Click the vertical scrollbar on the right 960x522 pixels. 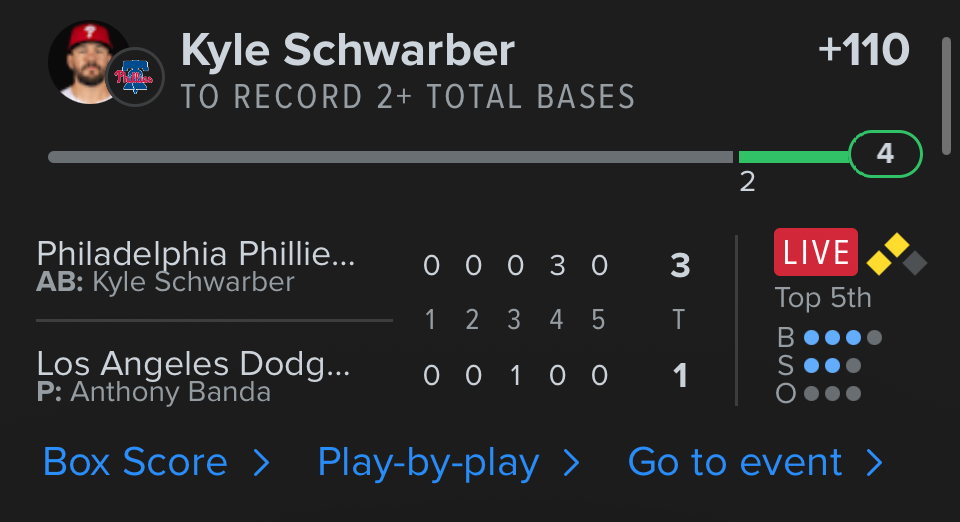pos(946,90)
